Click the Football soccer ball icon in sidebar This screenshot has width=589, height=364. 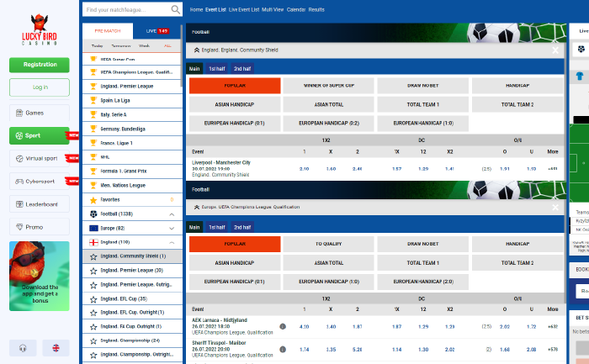pos(93,214)
